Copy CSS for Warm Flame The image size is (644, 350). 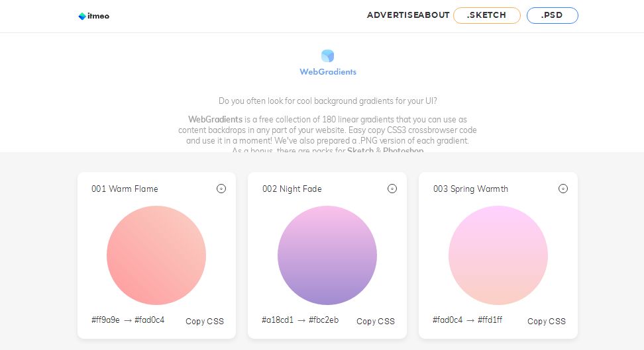205,321
